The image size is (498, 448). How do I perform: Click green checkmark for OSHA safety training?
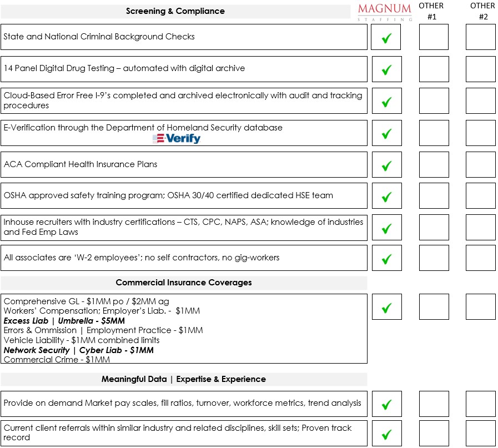pyautogui.click(x=386, y=197)
